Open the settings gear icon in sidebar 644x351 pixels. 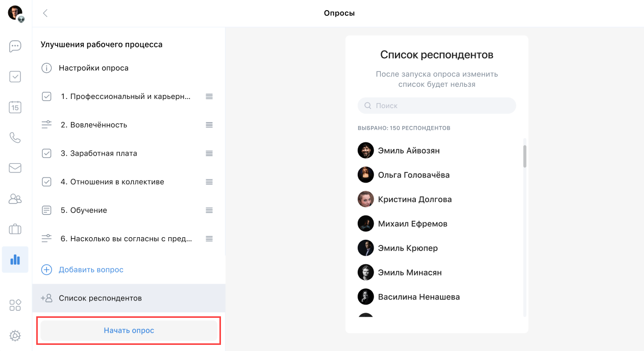[x=15, y=335]
